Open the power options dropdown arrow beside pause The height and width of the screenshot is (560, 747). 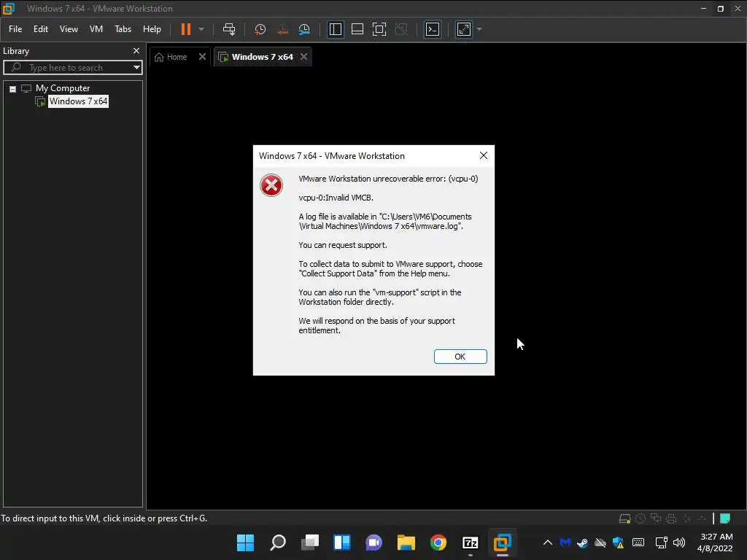coord(201,29)
